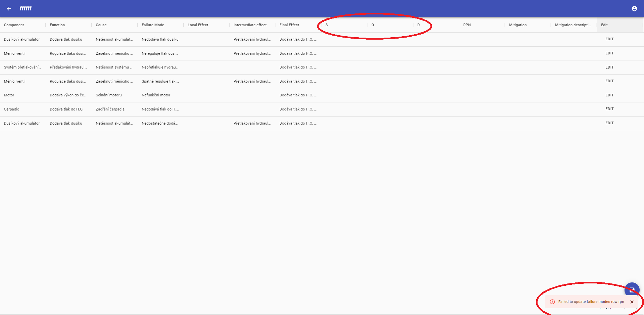Click the Mitigation column header
Viewport: 644px width, 315px height.
coord(517,25)
